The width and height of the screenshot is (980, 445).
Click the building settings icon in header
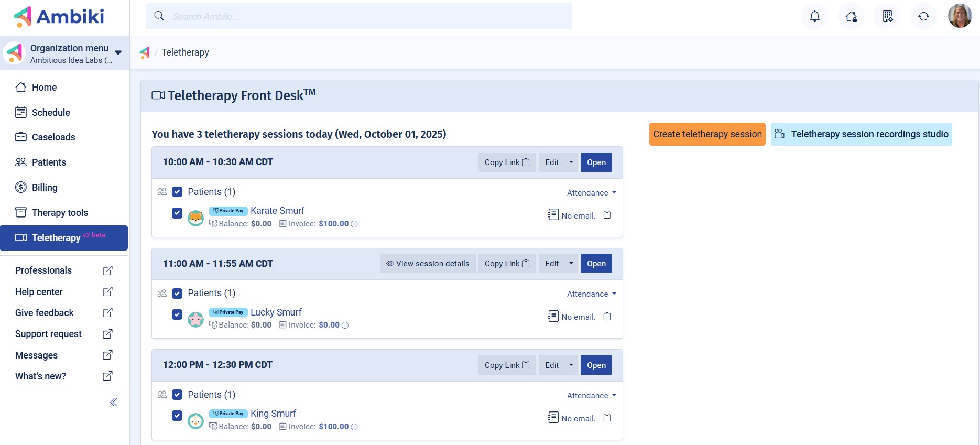[x=887, y=17]
